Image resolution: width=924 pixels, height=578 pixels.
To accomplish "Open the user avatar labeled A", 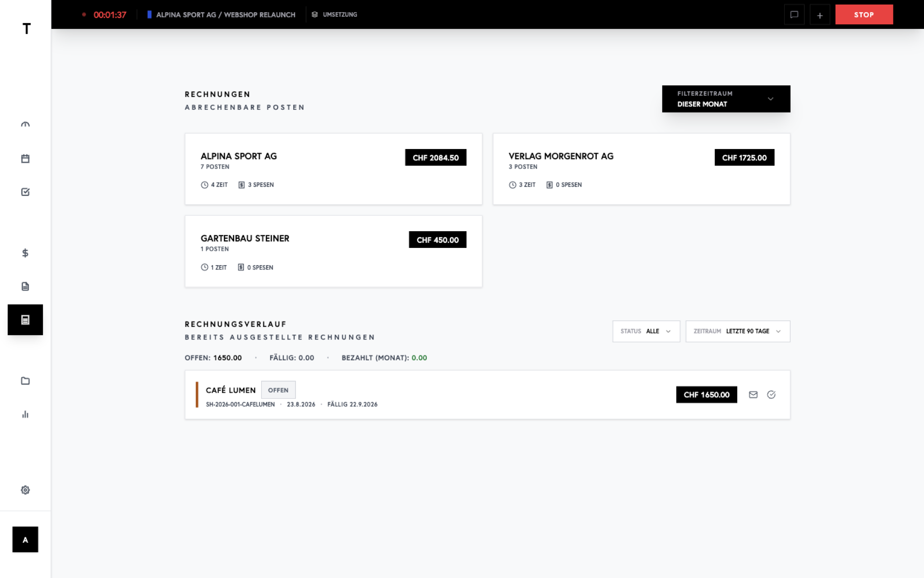I will pyautogui.click(x=25, y=539).
